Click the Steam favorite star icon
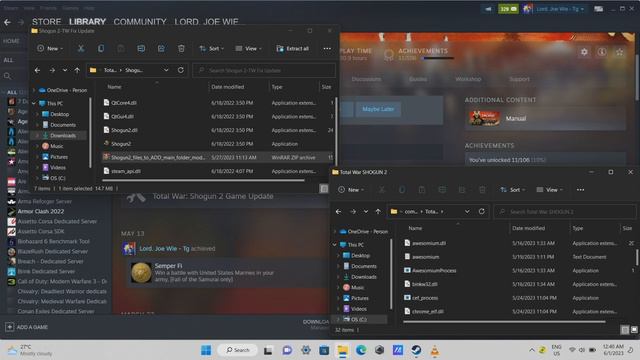The width and height of the screenshot is (640, 360). tap(620, 52)
